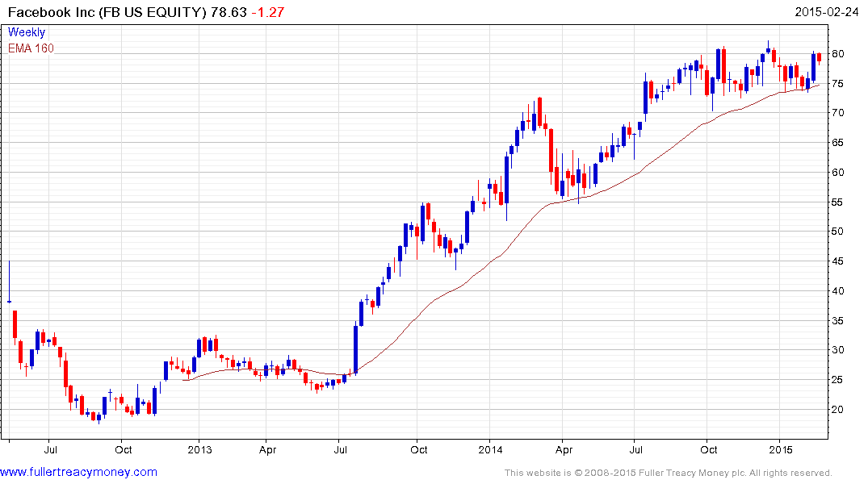Click the first Jul time axis label

[50, 449]
